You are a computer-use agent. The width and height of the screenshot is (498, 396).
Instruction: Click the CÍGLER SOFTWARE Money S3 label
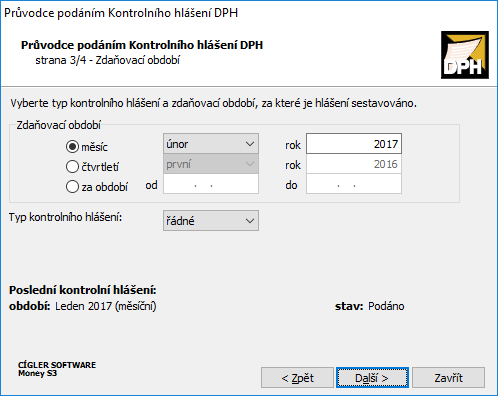click(x=57, y=369)
